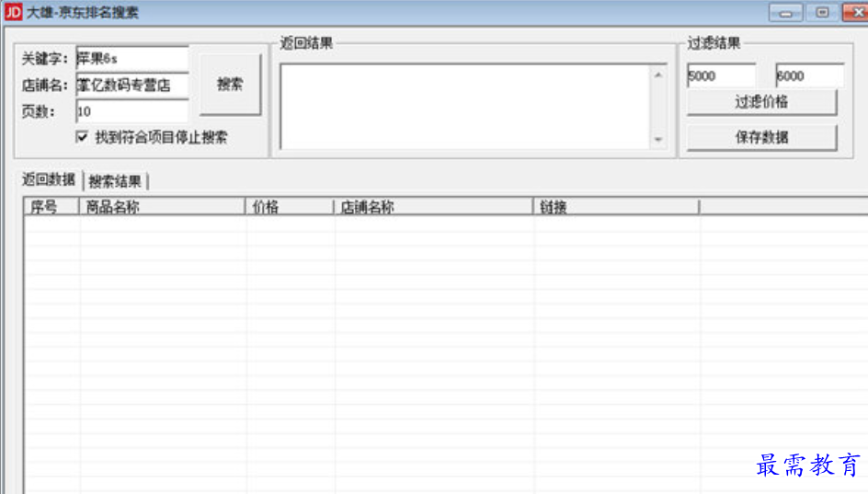Minimize the 大雄-京东排名搜索 window
Screen dimensions: 868x494
point(786,12)
